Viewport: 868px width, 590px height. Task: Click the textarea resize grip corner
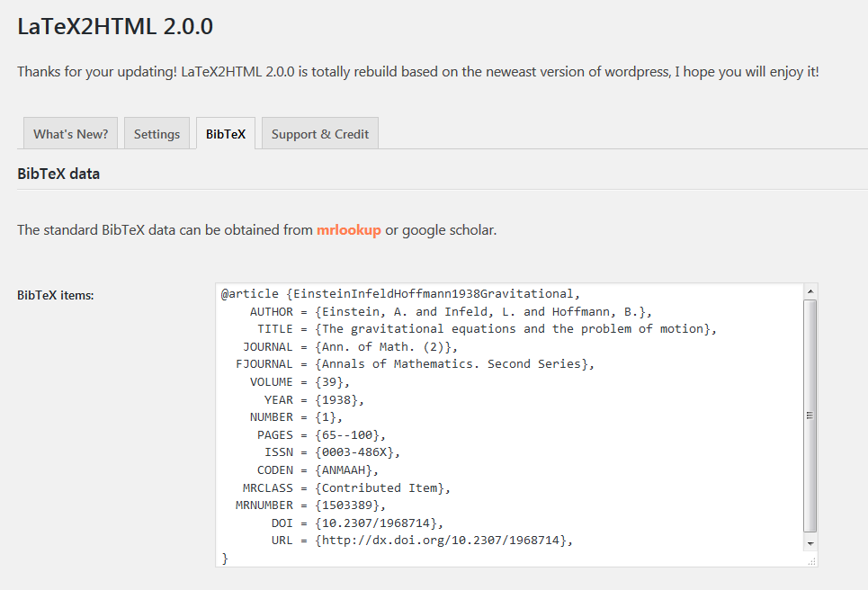click(811, 561)
